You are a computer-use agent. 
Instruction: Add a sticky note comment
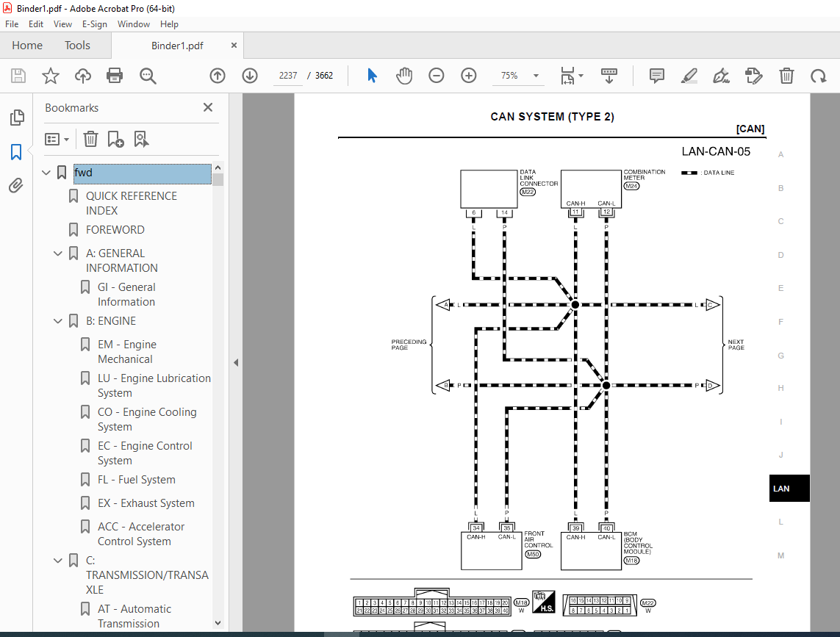[657, 76]
